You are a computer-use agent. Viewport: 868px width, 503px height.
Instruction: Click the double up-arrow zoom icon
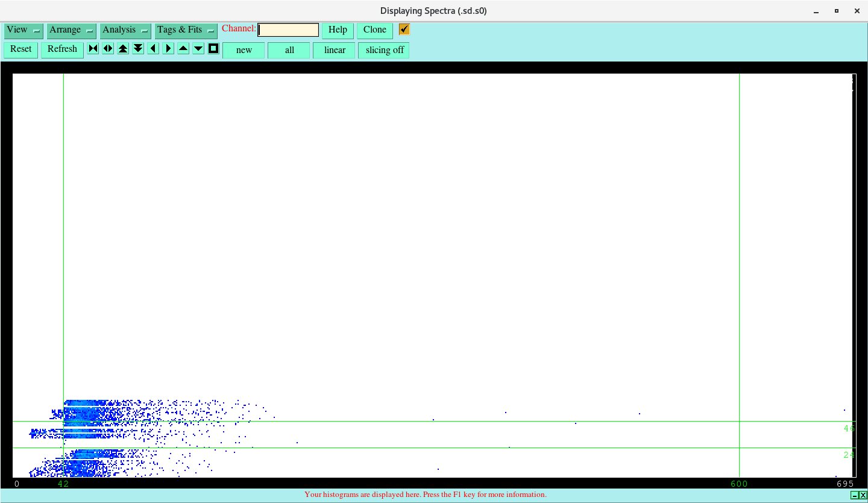pos(123,48)
